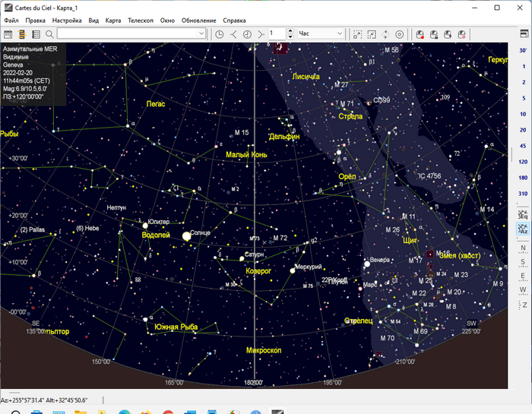This screenshot has width=532, height=414.
Task: Click the rotate chart icon
Action: (385, 34)
